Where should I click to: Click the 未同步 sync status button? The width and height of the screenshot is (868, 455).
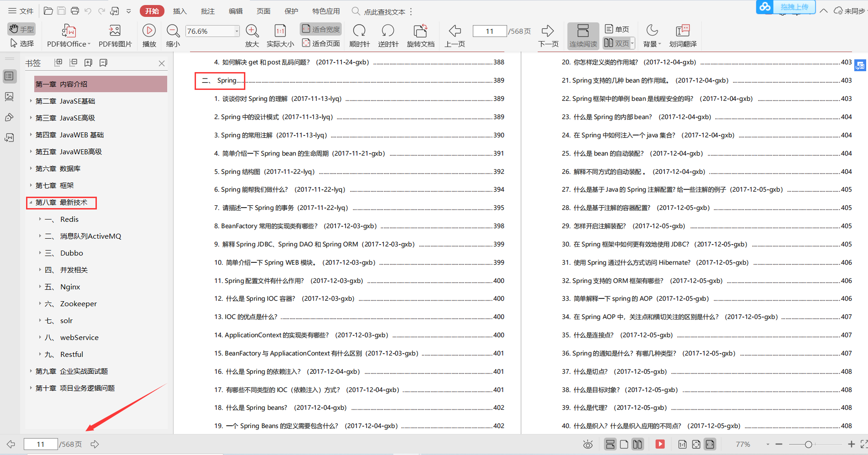(850, 11)
